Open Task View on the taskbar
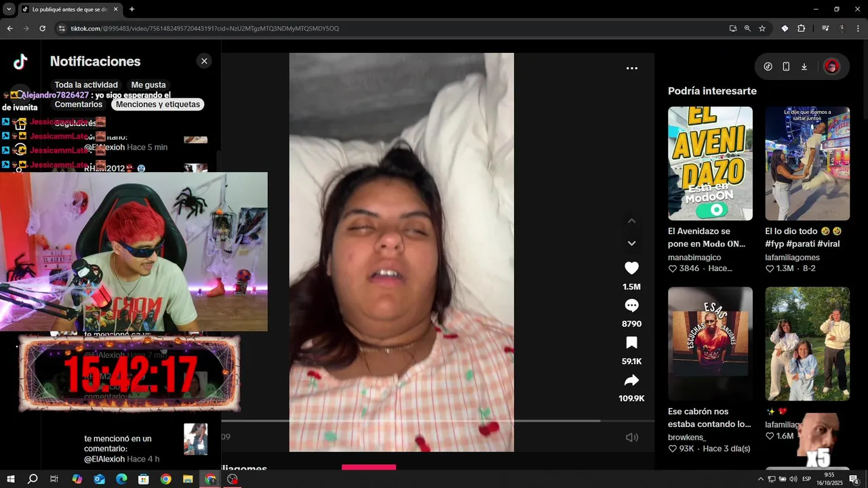The image size is (868, 488). tap(54, 479)
